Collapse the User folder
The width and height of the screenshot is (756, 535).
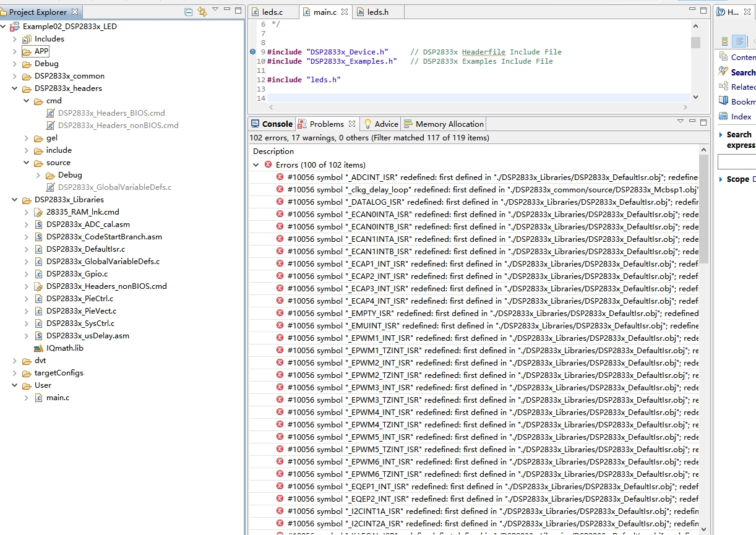15,385
